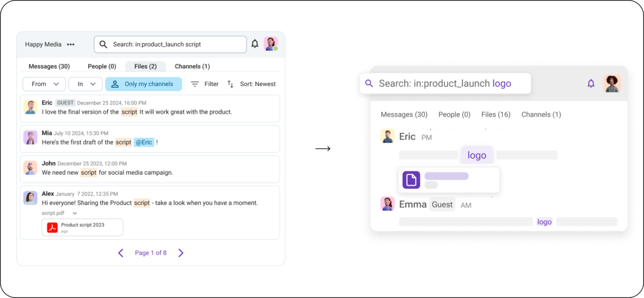
Task: Click the red PDF icon for Product script 2023
Action: pos(52,227)
